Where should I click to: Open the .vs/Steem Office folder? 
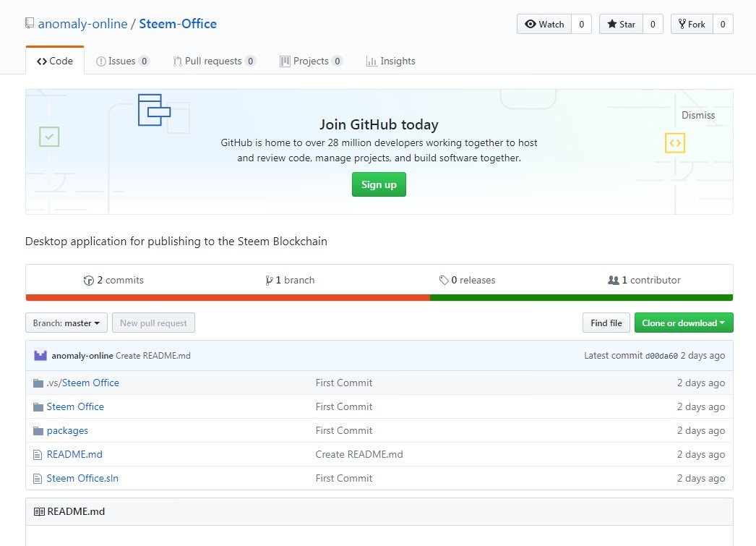point(83,383)
